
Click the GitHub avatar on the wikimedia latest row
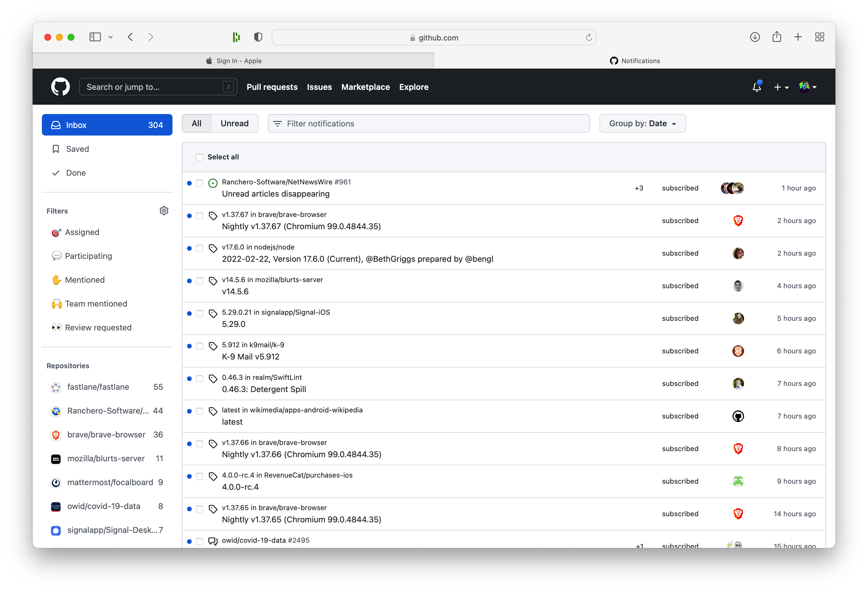click(x=738, y=416)
